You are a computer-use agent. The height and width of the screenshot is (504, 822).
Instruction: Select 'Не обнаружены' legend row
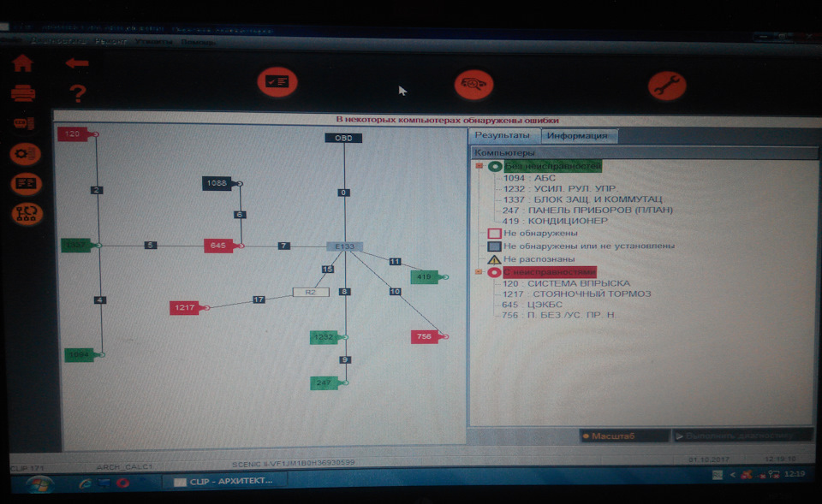(x=533, y=233)
